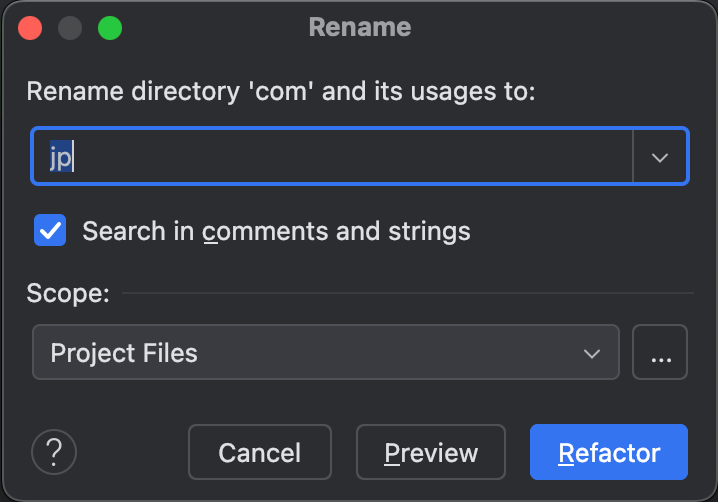Click the Scope section label
718x502 pixels.
(68, 293)
